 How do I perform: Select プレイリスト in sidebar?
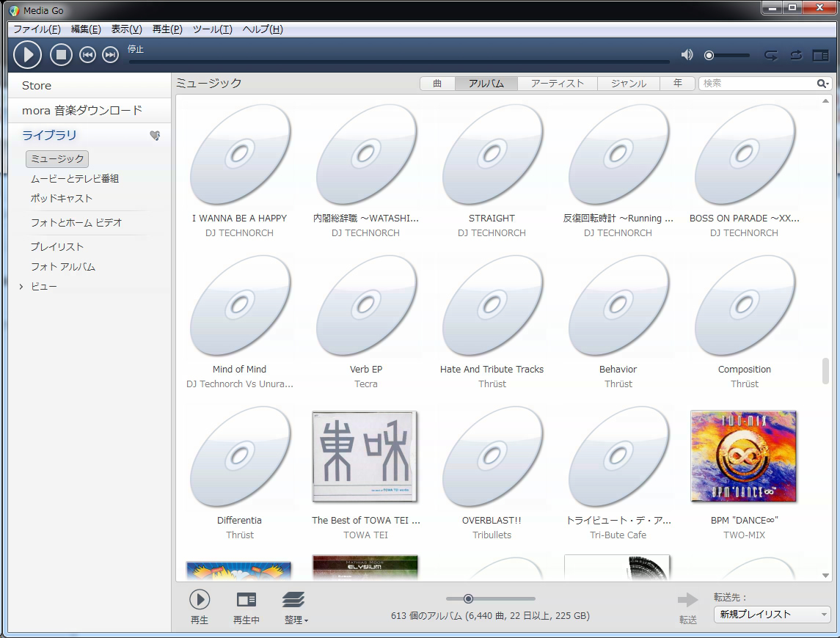56,246
